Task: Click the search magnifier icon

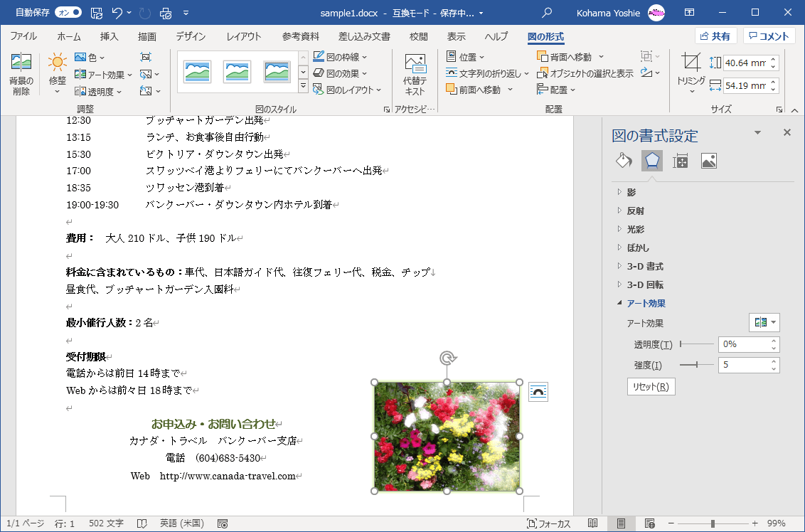Action: 548,12
